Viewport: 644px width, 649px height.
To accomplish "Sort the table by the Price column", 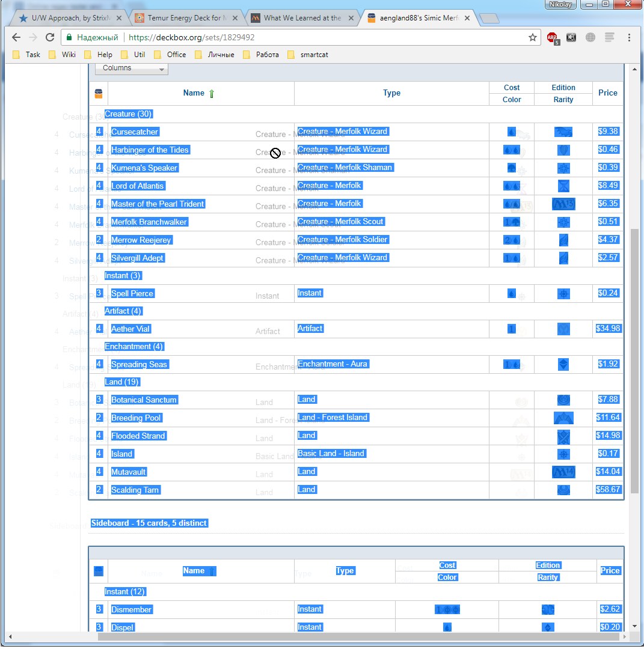I will coord(607,93).
